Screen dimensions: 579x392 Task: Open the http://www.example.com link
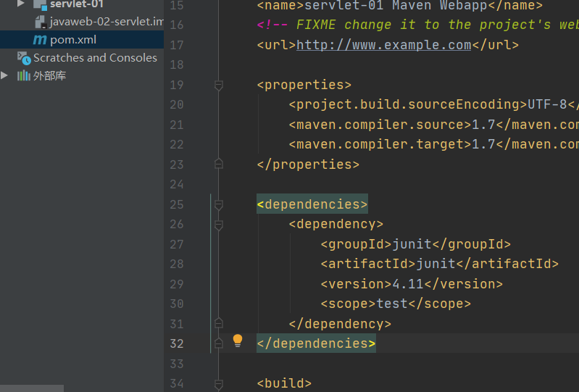click(383, 45)
